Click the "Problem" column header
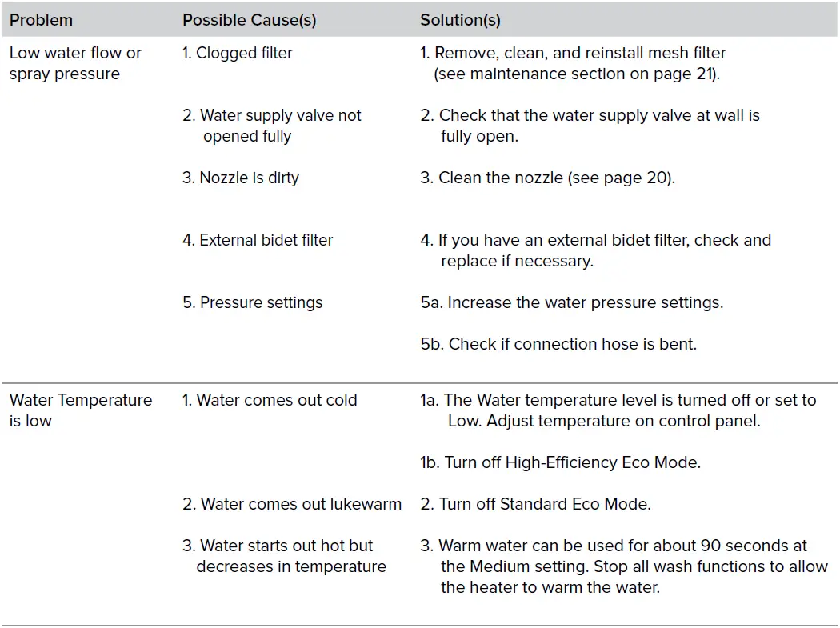This screenshot has height=628, width=840. coord(41,20)
